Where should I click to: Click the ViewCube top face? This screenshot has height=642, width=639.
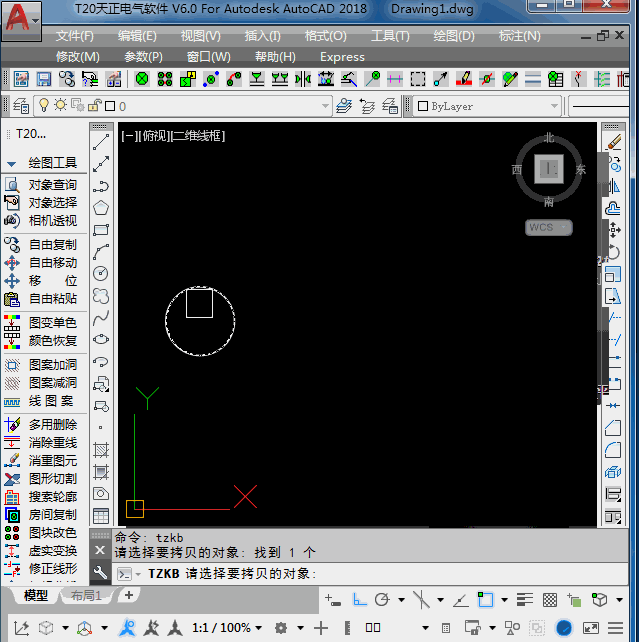549,169
